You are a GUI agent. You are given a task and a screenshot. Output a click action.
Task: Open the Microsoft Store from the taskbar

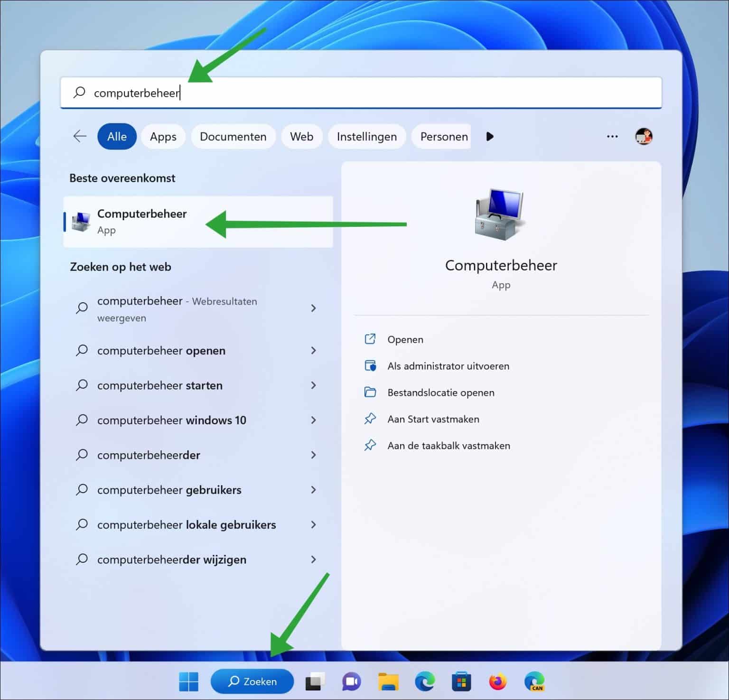461,681
